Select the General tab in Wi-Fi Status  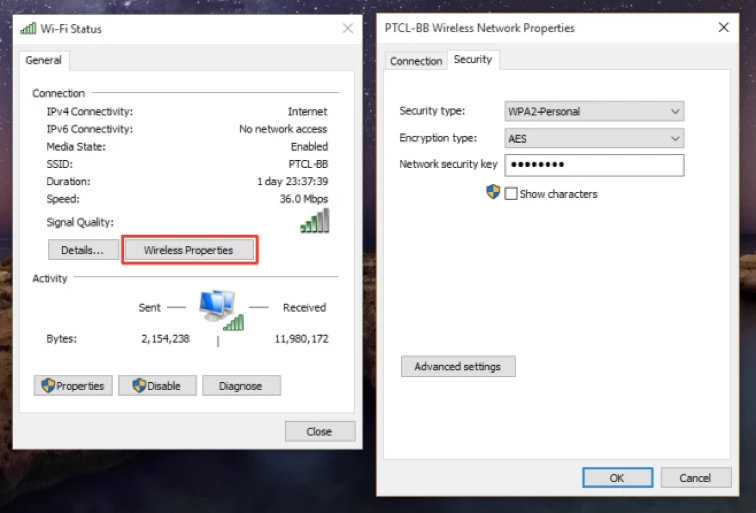click(x=43, y=60)
